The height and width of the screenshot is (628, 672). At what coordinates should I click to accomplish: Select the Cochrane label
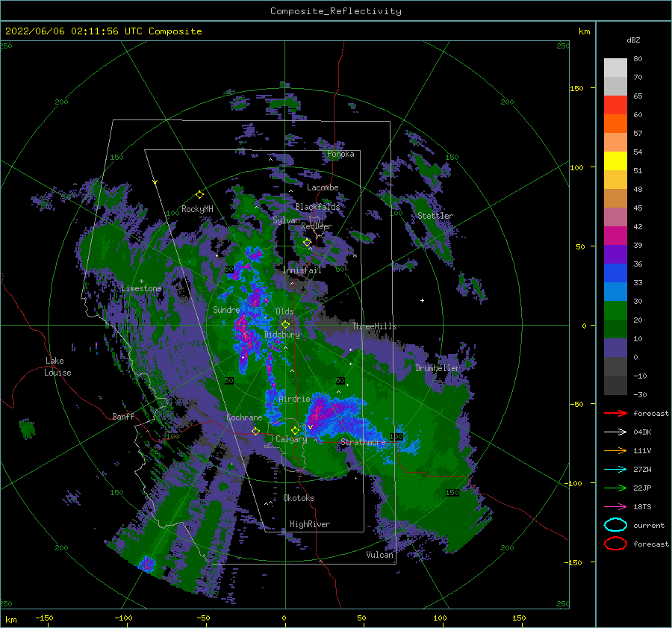tap(244, 417)
